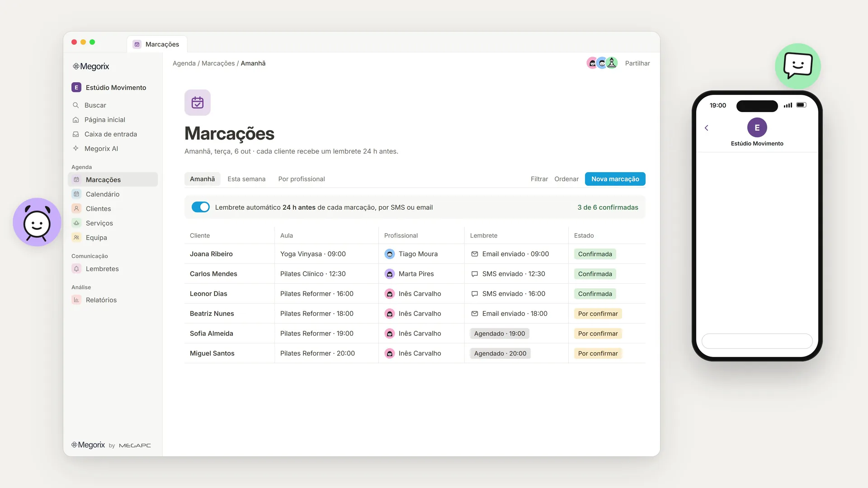Open Joana Ribeiro's appointment row
The image size is (868, 488).
[x=415, y=254]
